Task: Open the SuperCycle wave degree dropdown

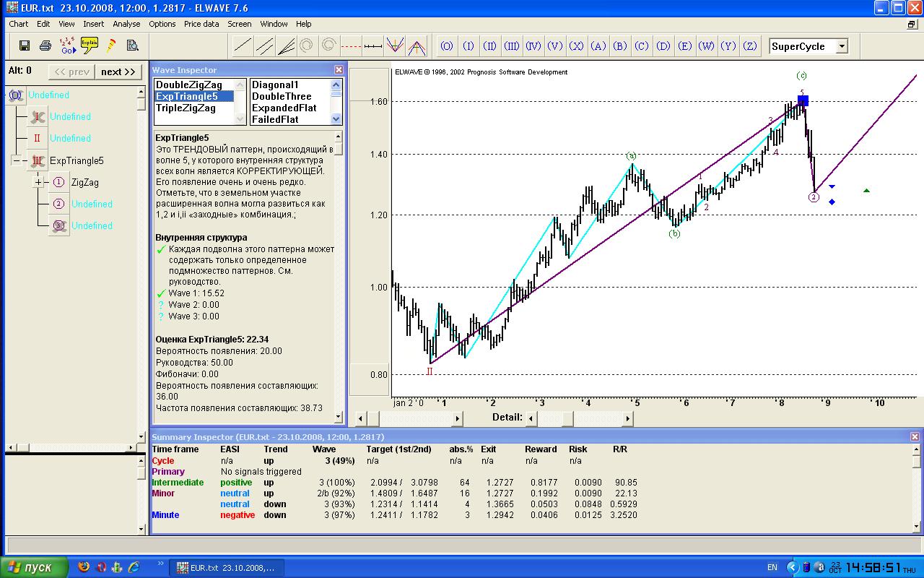Action: pyautogui.click(x=842, y=46)
